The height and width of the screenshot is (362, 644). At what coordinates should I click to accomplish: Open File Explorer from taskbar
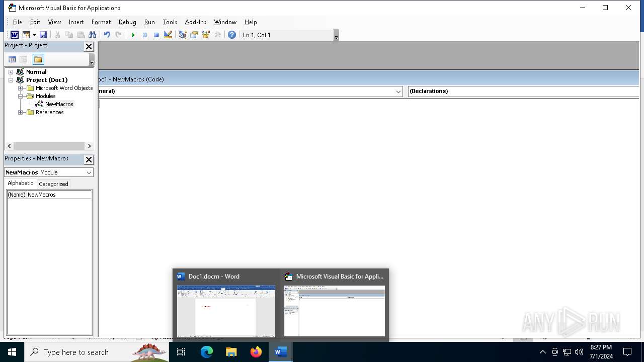point(231,352)
